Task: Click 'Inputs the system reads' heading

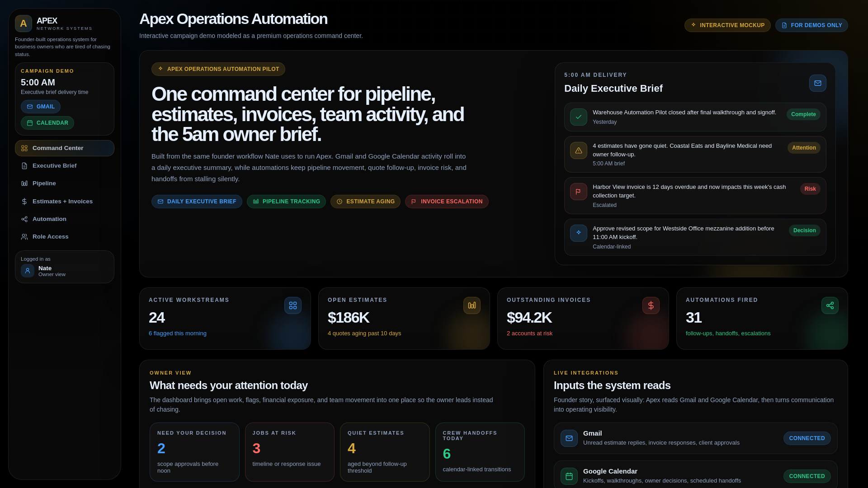Action: coord(612,385)
